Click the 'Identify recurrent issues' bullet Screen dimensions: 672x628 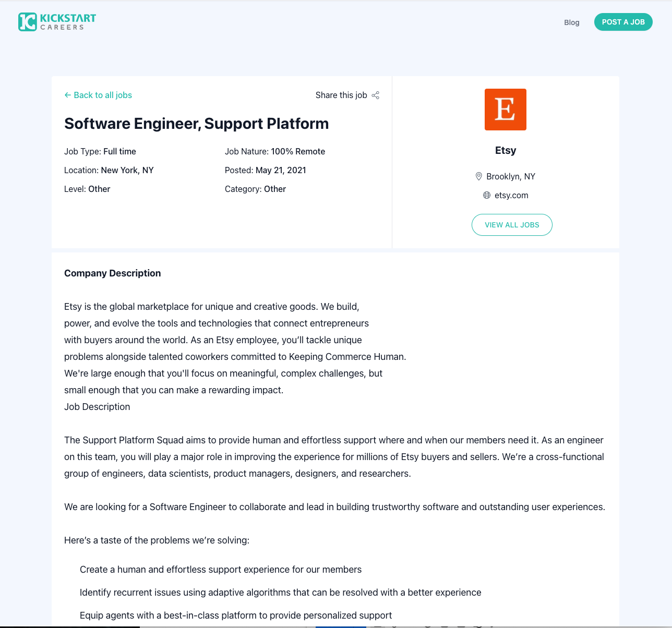point(281,593)
